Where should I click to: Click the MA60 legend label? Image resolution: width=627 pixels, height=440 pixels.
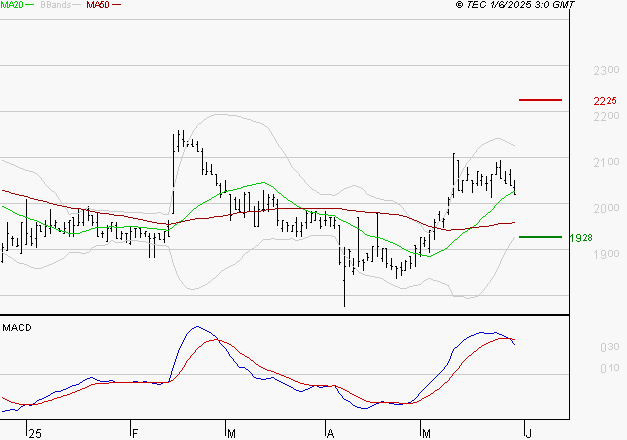pyautogui.click(x=98, y=5)
